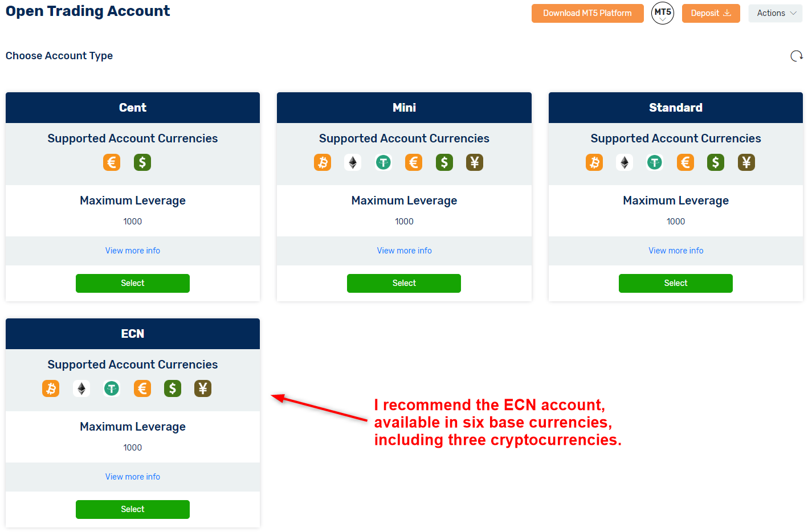
Task: Select the Mini account type
Action: click(404, 283)
